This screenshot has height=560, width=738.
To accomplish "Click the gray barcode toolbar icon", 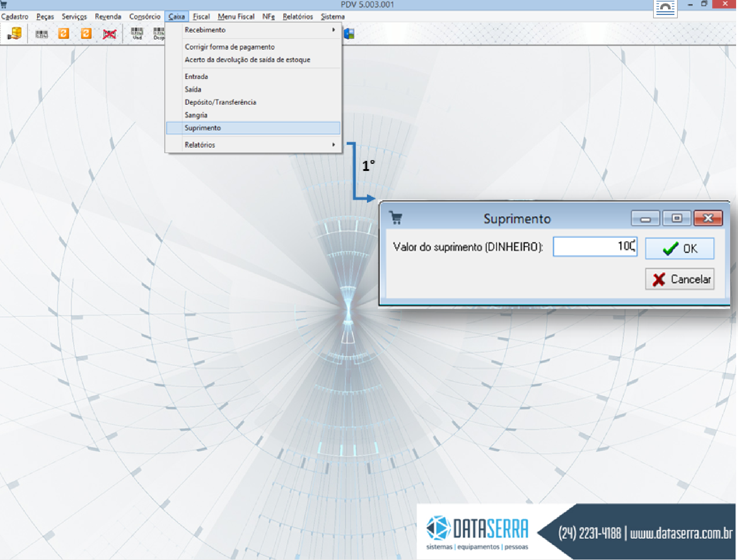I will pyautogui.click(x=42, y=34).
